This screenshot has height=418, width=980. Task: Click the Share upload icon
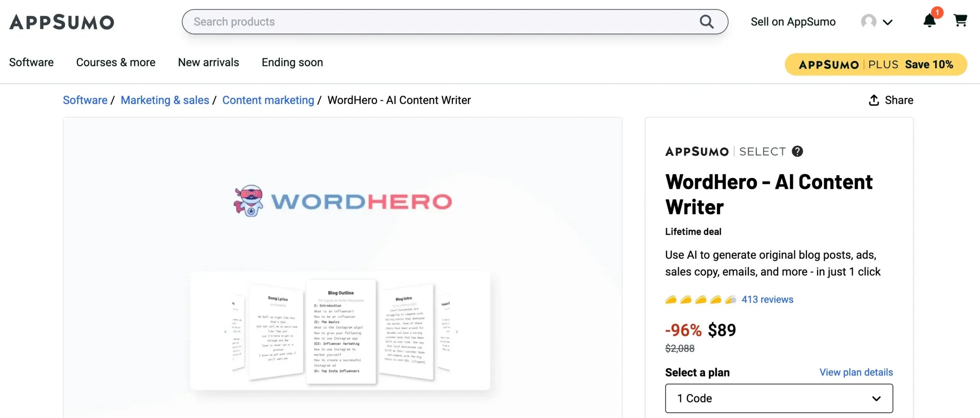[874, 100]
